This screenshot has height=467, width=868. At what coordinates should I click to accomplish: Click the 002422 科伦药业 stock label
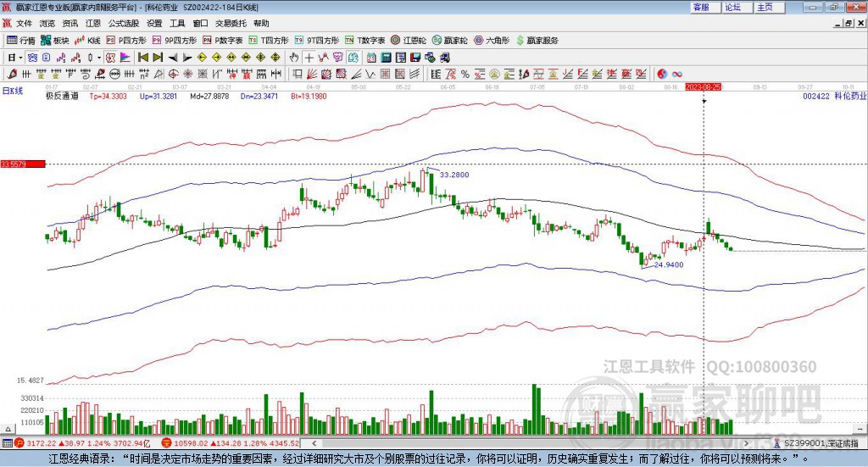[x=834, y=97]
